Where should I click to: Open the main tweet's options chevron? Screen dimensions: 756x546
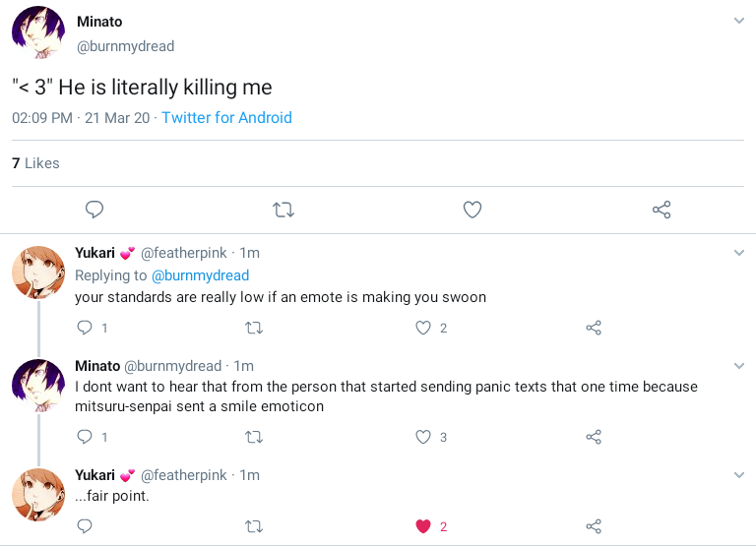(x=739, y=21)
